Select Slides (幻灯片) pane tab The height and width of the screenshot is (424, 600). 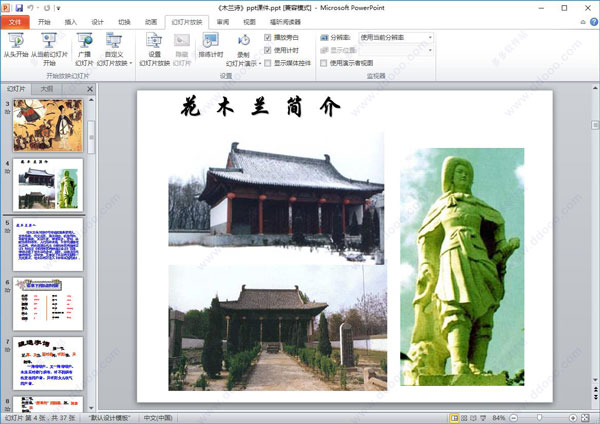pyautogui.click(x=16, y=89)
